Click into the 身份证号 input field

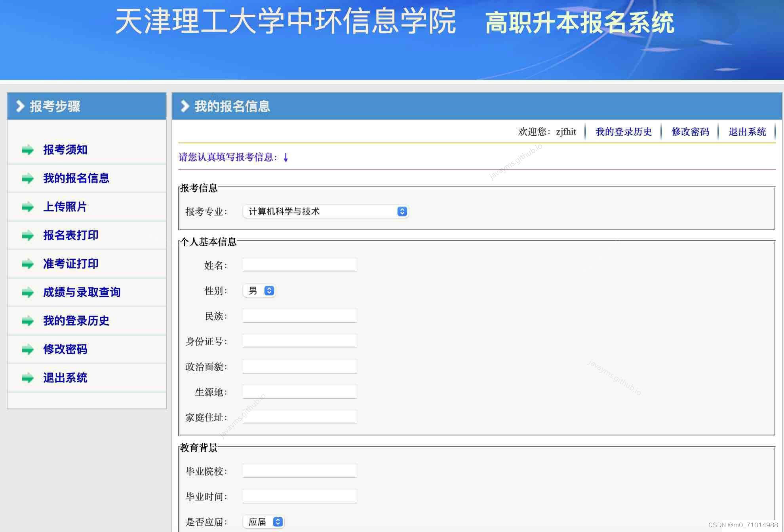click(299, 341)
